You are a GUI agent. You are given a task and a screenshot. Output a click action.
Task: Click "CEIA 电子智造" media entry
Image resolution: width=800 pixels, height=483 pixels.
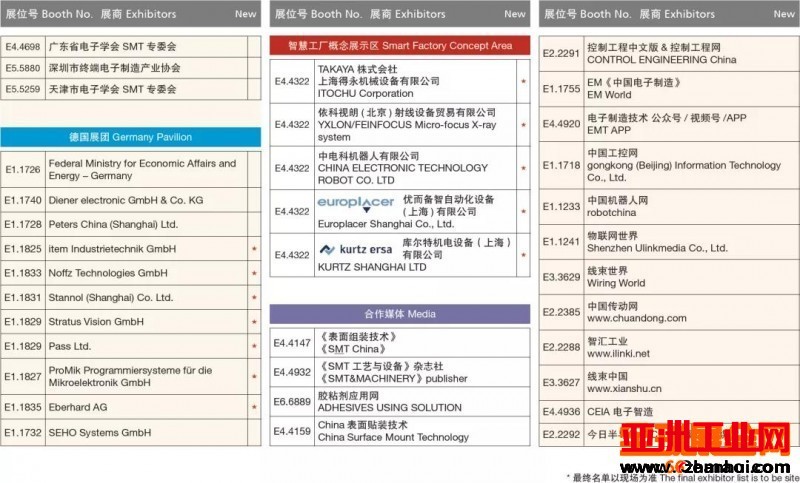tap(620, 412)
